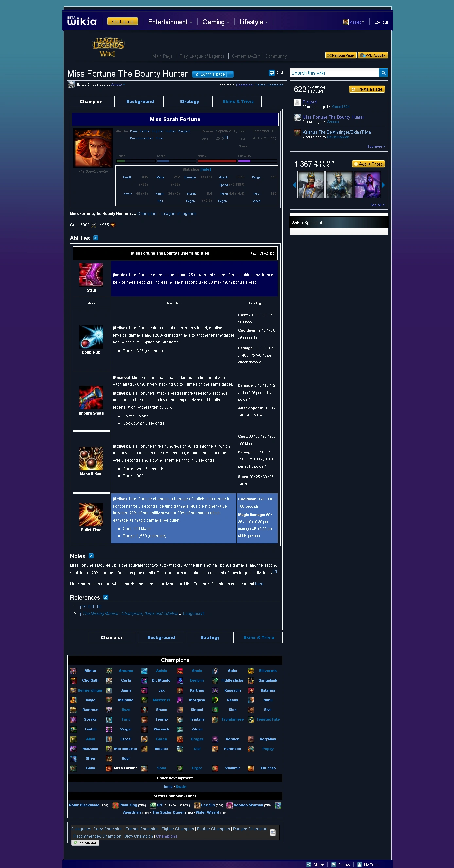Click the KazMx user avatar
This screenshot has width=454, height=868.
[346, 22]
